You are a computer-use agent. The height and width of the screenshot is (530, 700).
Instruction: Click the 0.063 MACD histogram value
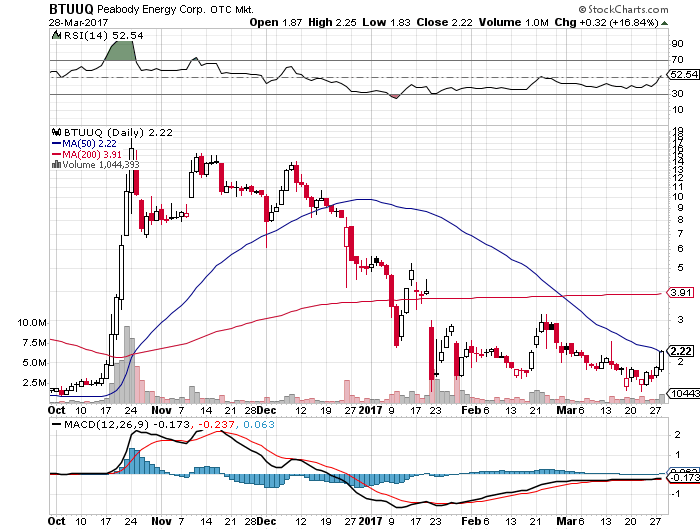[258, 424]
